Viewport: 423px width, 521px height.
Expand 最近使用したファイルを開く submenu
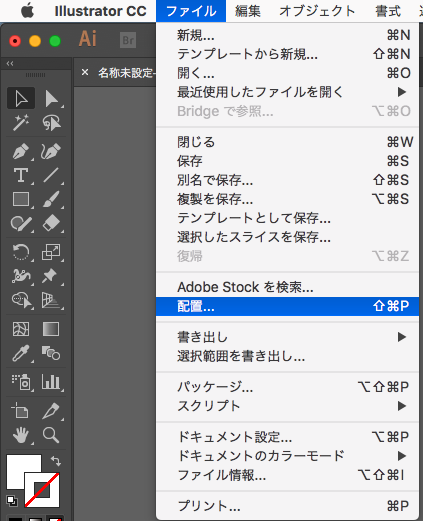pyautogui.click(x=287, y=92)
